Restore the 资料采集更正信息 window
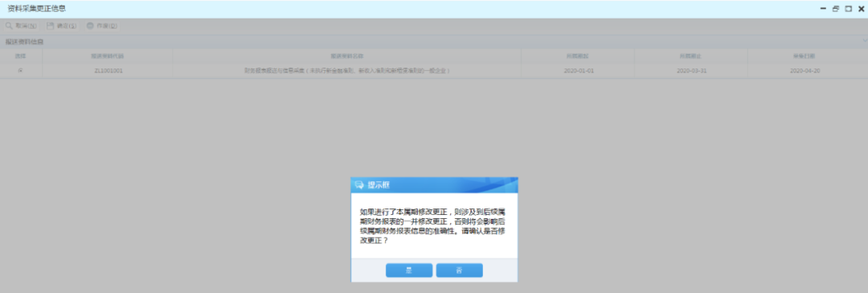Screen dimensions: 868x293 coord(835,9)
